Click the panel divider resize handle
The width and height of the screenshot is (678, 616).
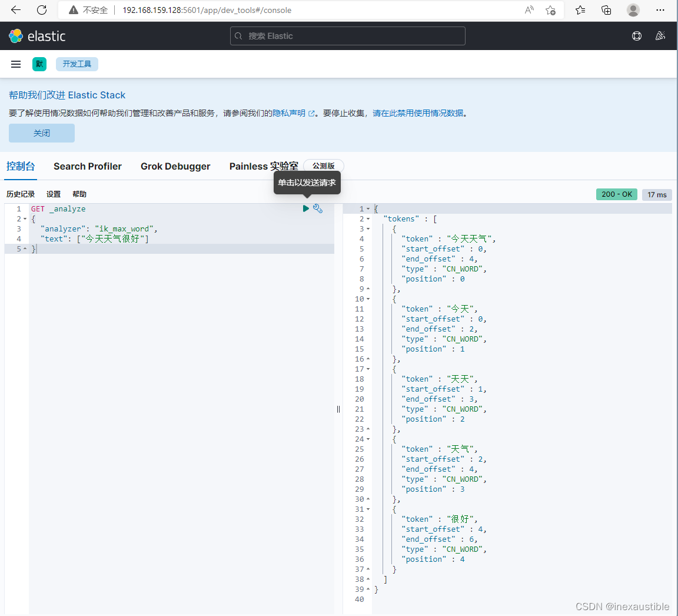coord(338,409)
